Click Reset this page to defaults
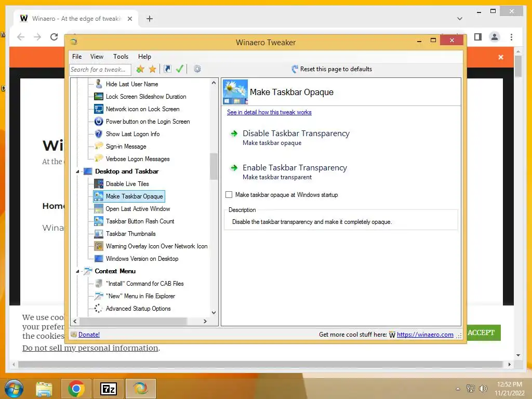This screenshot has width=532, height=399. [332, 69]
